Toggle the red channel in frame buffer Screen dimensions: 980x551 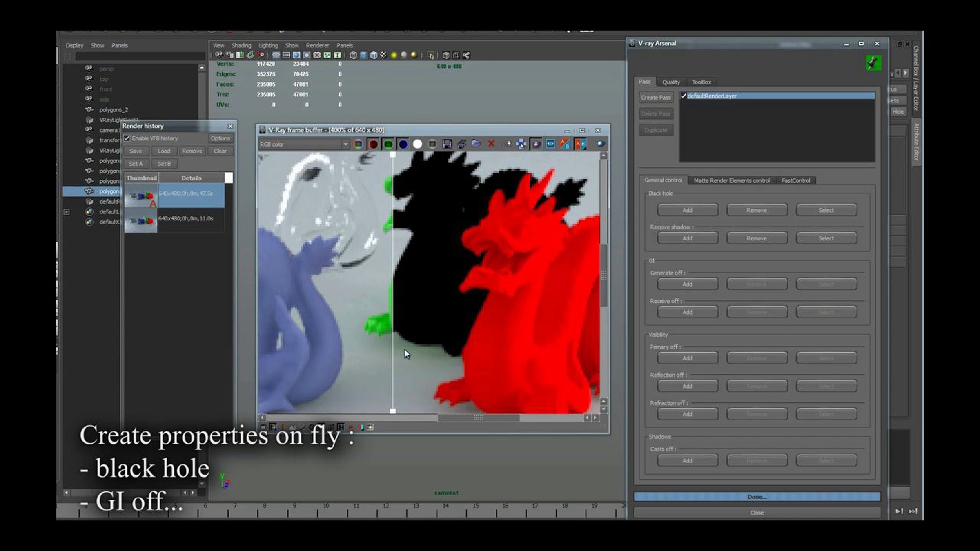(x=373, y=144)
